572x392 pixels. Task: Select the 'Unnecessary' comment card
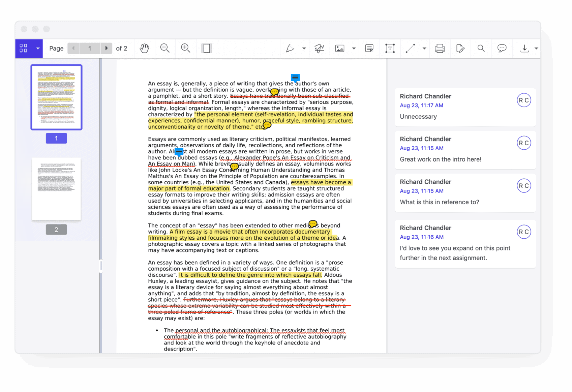465,107
